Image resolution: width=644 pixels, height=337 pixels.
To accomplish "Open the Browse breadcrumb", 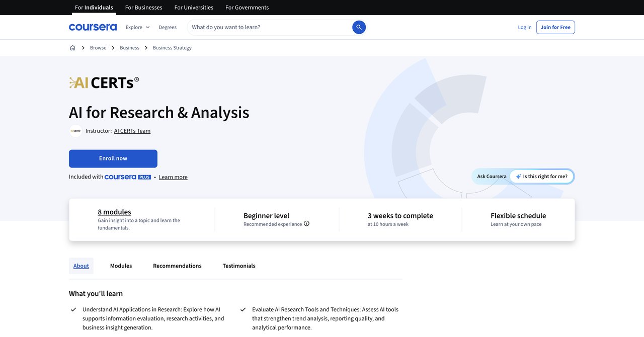I will 98,48.
